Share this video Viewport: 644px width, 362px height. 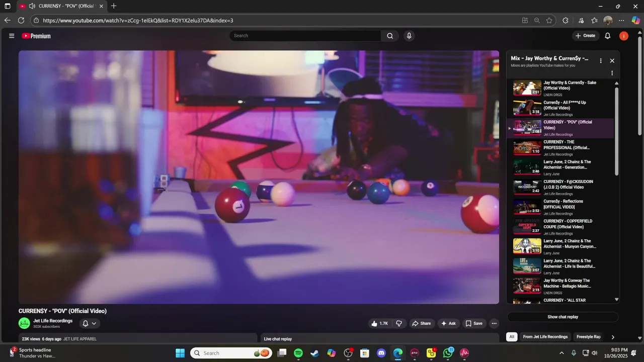[x=422, y=323]
